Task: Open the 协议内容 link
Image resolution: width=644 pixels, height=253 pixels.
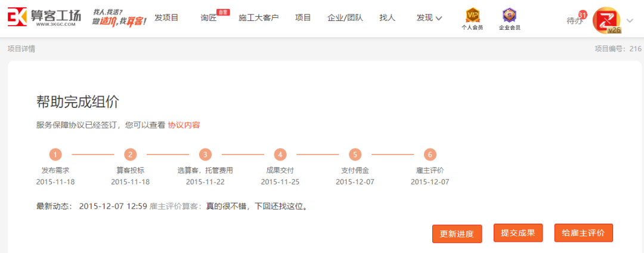Action: 184,125
